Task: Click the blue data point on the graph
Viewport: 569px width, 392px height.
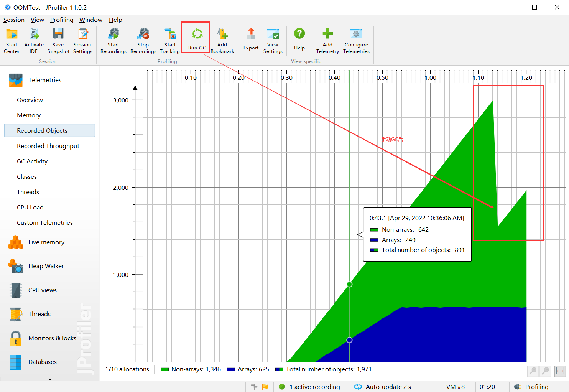Action: point(349,340)
